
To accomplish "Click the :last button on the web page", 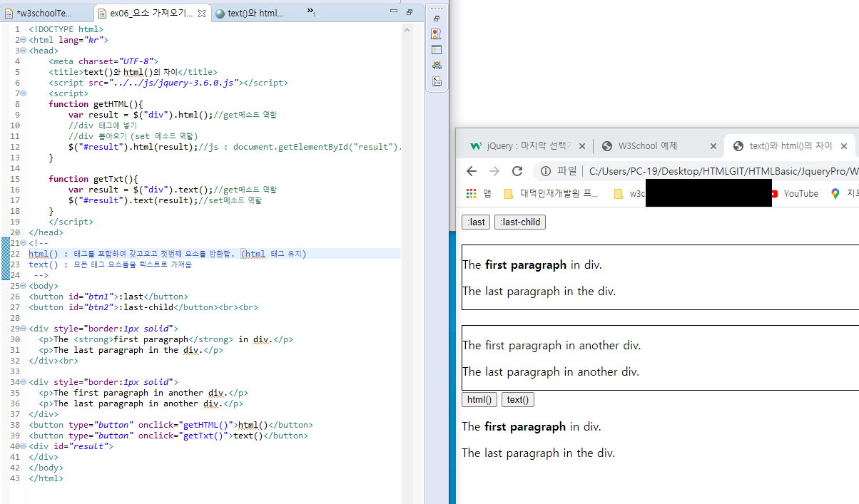I will click(x=476, y=222).
